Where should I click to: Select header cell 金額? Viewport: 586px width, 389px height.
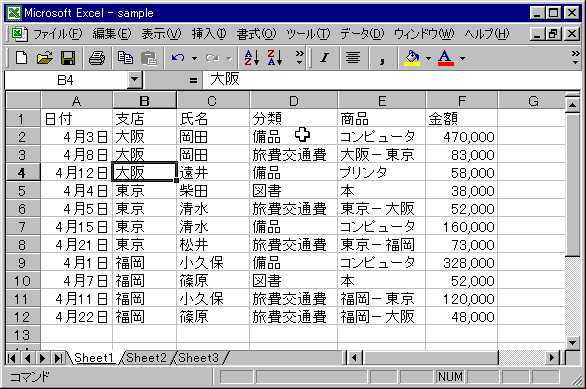pyautogui.click(x=462, y=119)
